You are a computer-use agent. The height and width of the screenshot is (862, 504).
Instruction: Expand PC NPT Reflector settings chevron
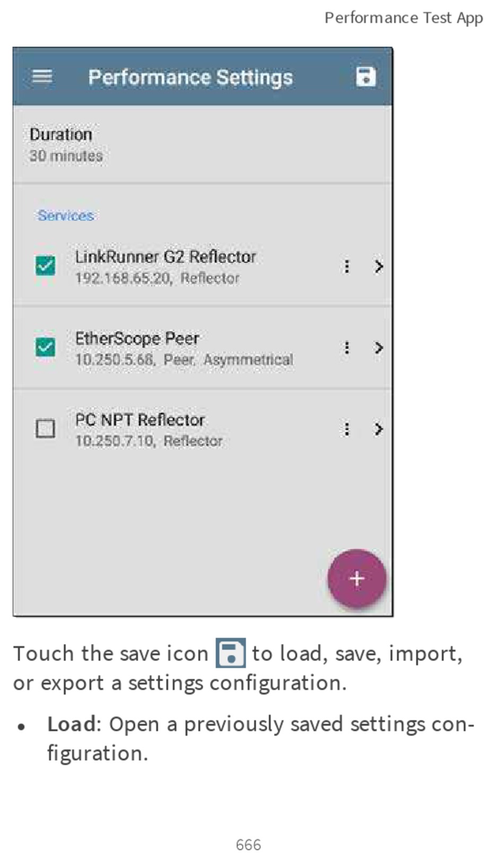(378, 429)
